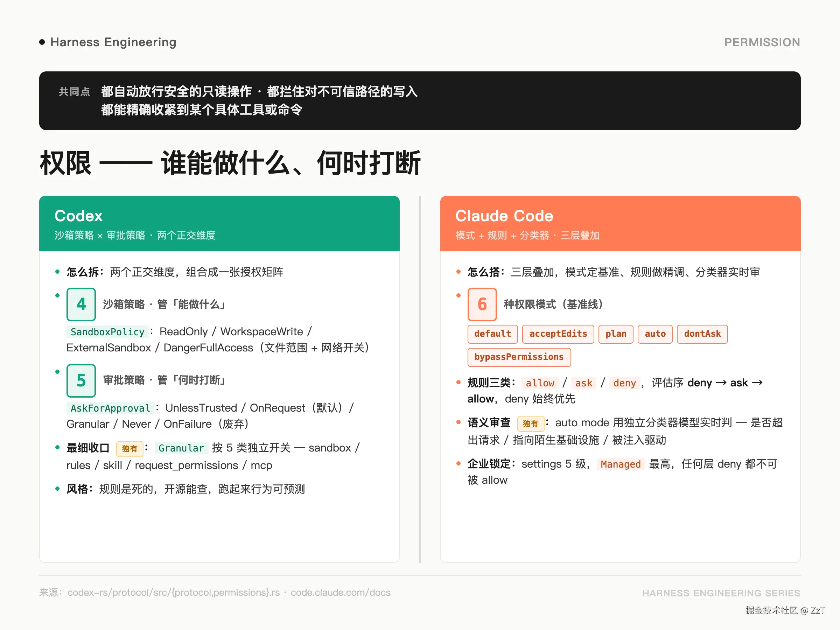The width and height of the screenshot is (840, 630).
Task: Click the word "DangerFullAccess"
Action: (208, 348)
